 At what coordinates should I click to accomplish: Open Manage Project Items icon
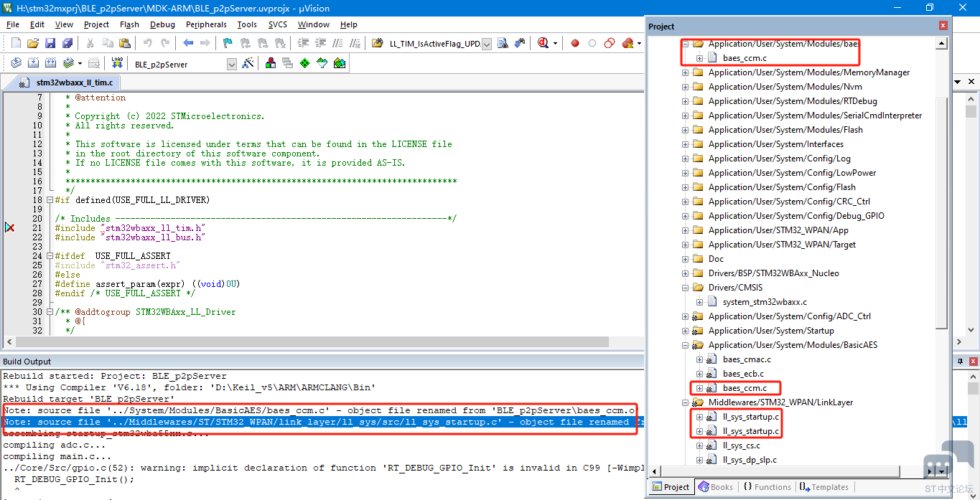[x=271, y=63]
